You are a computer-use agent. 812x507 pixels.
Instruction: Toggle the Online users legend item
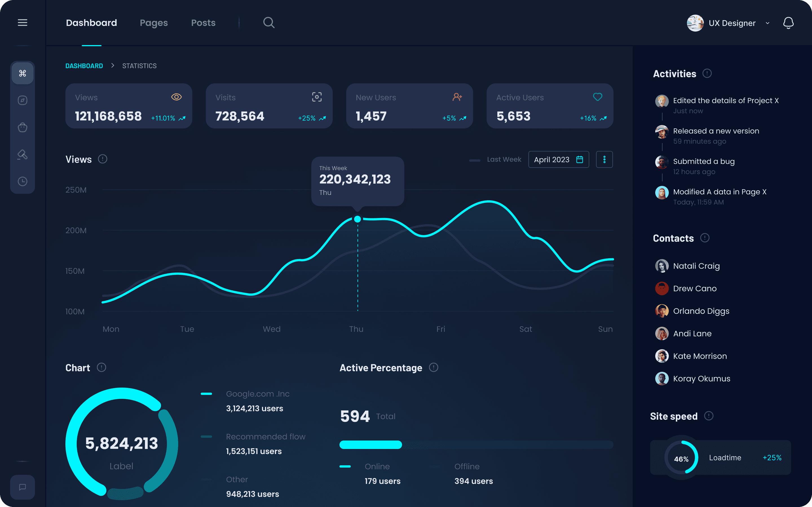coord(377,466)
